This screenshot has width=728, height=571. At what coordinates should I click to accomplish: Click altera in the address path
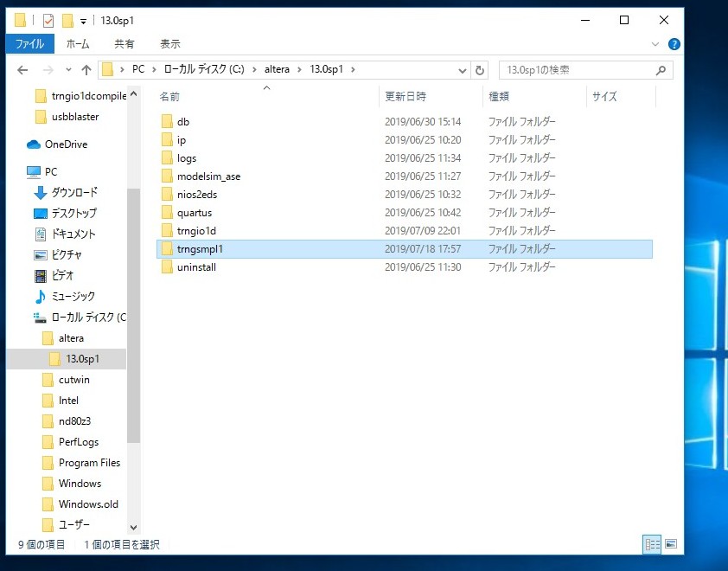coord(277,69)
